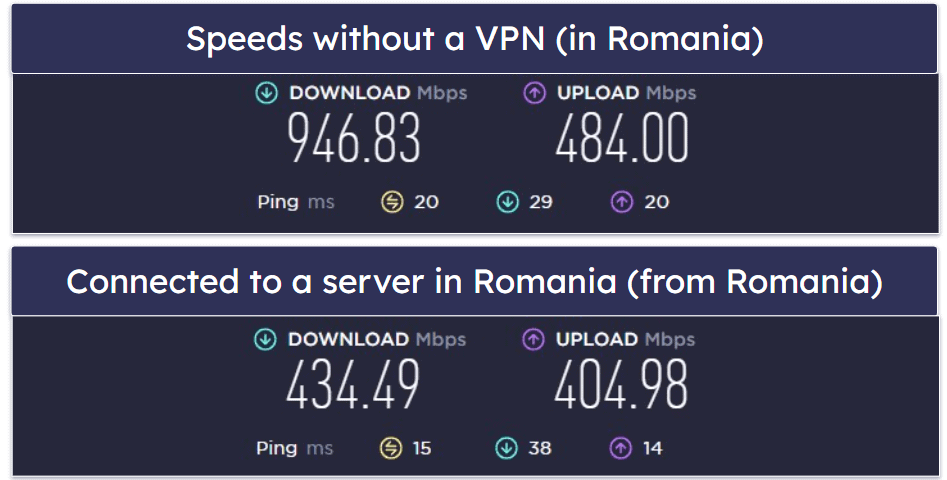Click the UPLOAD Mbps label in the bottom panel

point(625,339)
